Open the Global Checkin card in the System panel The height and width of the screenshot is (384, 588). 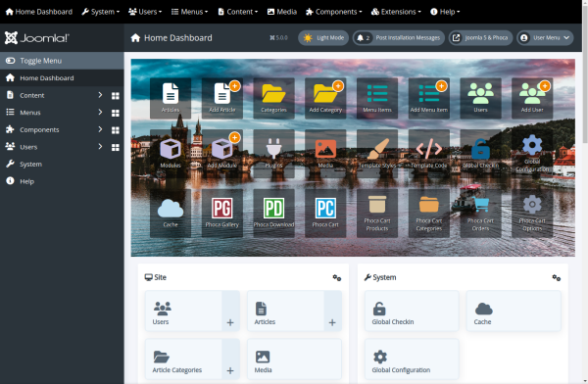tap(412, 311)
